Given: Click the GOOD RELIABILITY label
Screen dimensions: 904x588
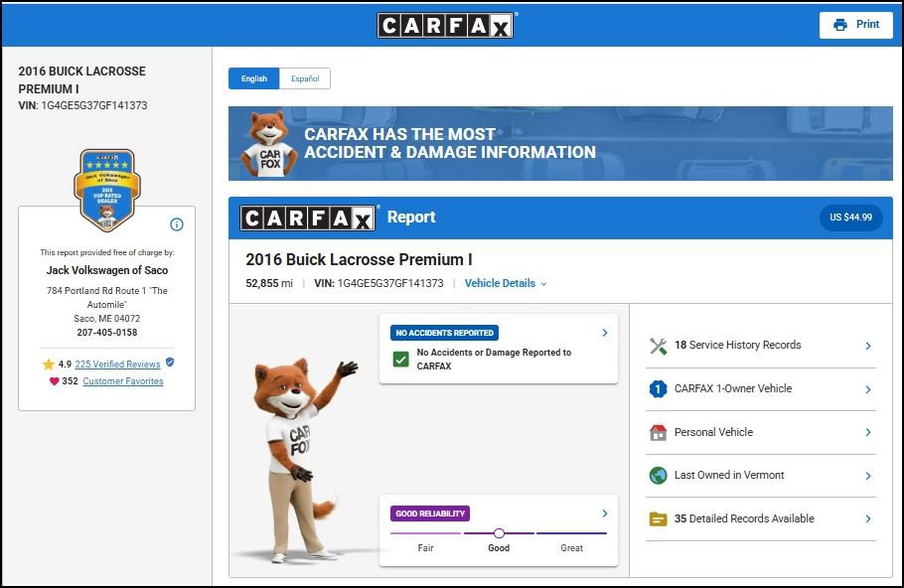Looking at the screenshot, I should click(430, 514).
